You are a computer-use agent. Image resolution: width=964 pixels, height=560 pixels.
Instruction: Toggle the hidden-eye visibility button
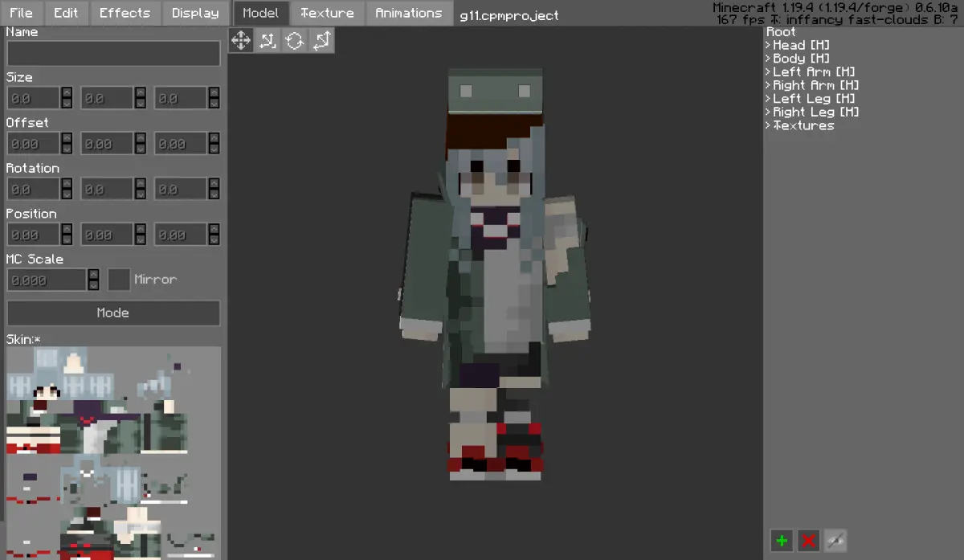click(835, 541)
